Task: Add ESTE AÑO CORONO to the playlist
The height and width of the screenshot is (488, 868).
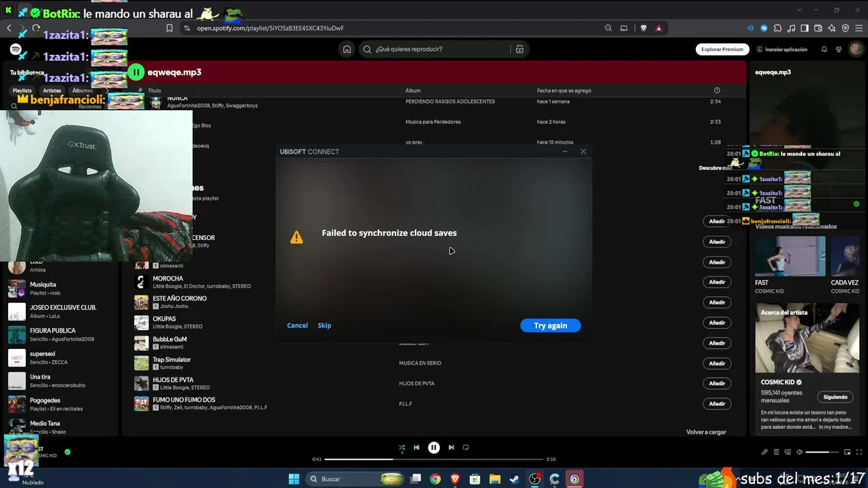Action: point(717,302)
